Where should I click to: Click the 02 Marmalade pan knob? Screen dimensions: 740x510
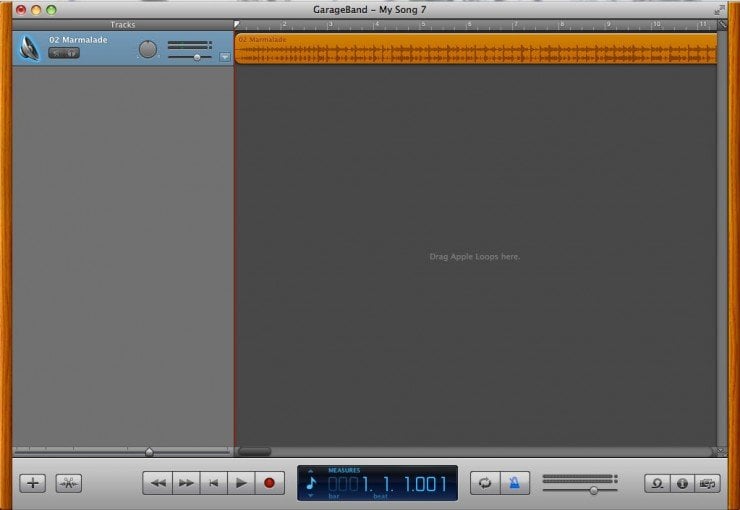148,49
